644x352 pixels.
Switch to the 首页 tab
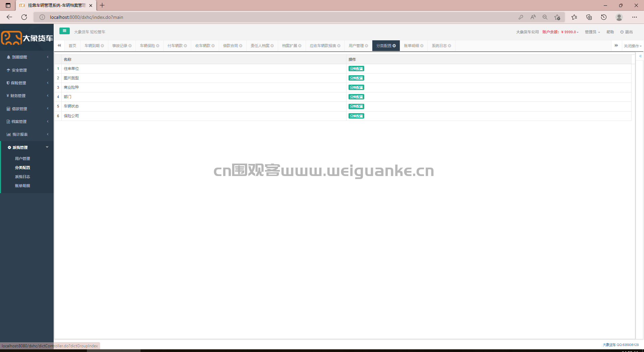click(72, 46)
